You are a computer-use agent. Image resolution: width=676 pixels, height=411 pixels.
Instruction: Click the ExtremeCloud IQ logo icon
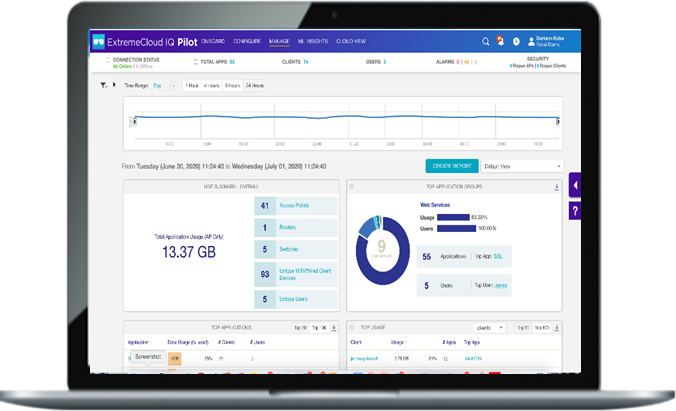click(99, 42)
